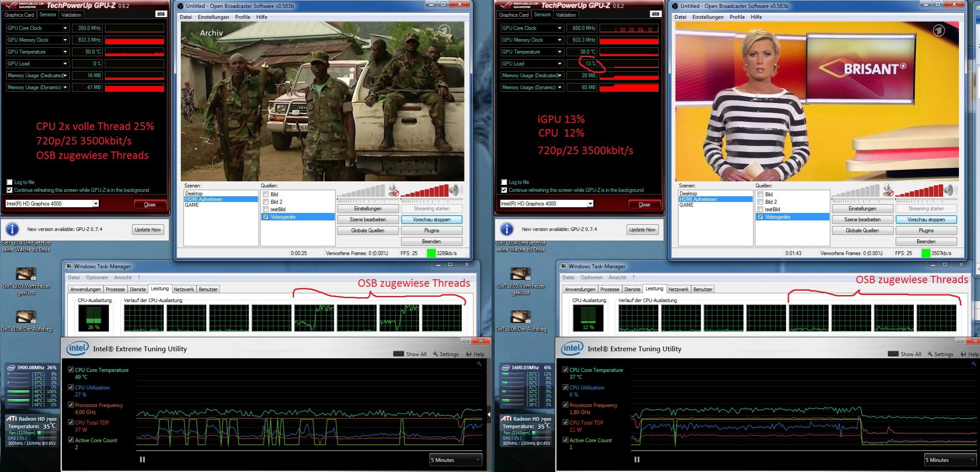This screenshot has width=980, height=472.
Task: Mute desktop audio via speaker icon, right OBS
Action: coord(950,190)
